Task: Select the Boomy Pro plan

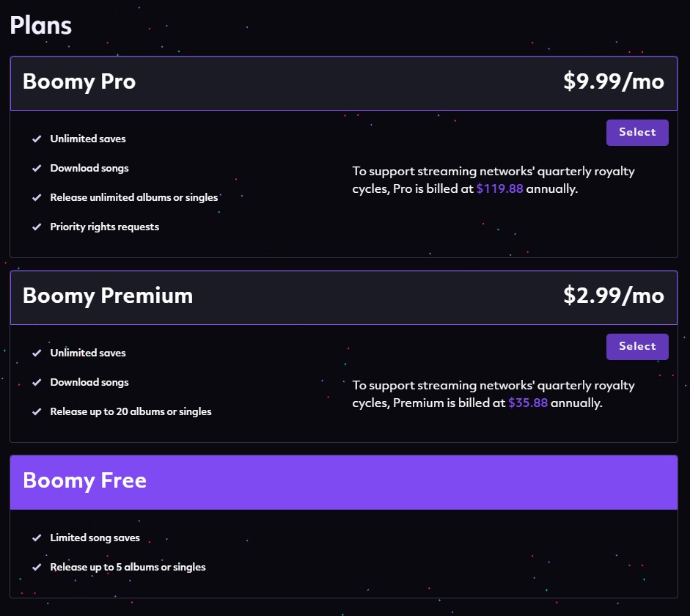Action: pos(636,133)
